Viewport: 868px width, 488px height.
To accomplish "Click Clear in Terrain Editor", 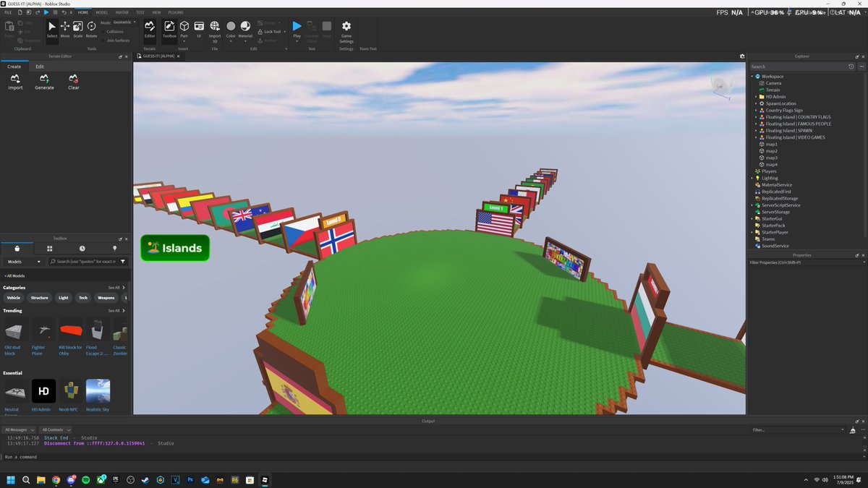I will [x=74, y=82].
